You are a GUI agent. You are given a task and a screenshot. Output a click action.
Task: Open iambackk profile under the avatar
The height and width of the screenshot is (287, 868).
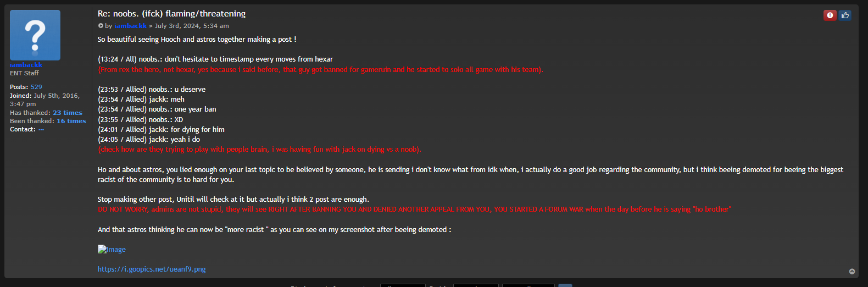point(26,65)
